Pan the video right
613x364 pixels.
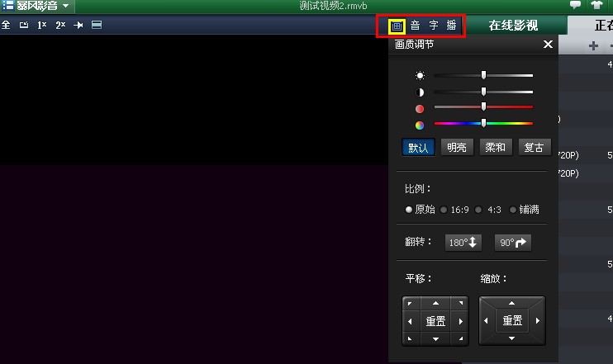[x=460, y=321]
